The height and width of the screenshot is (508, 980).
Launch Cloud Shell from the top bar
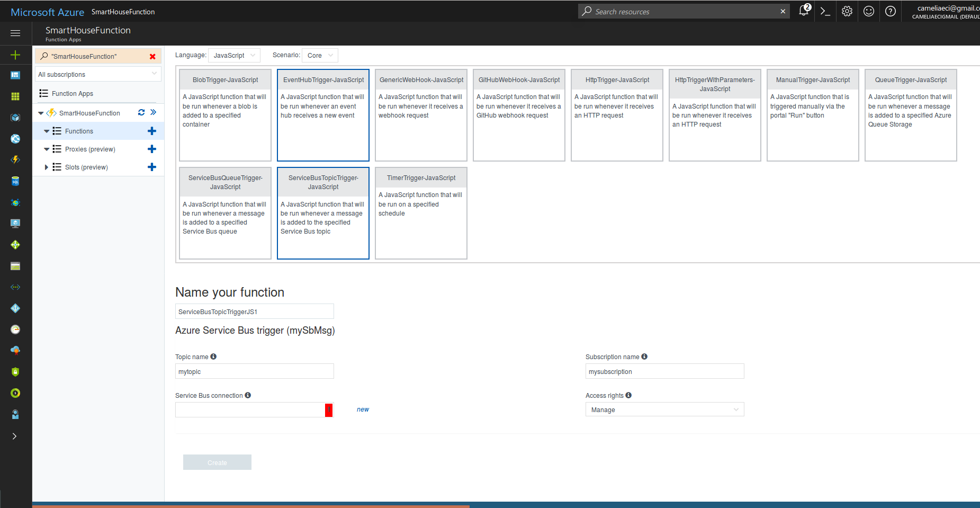point(825,11)
